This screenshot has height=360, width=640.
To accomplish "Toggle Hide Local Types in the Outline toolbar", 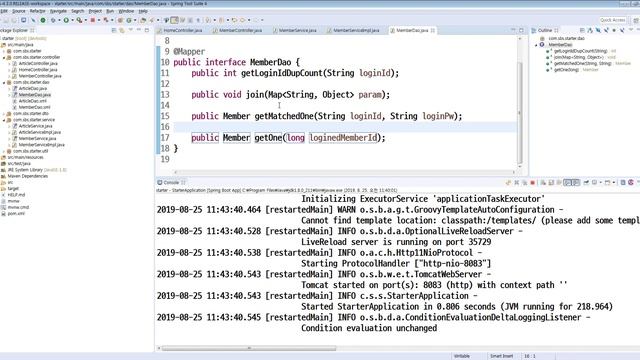I will 622,30.
